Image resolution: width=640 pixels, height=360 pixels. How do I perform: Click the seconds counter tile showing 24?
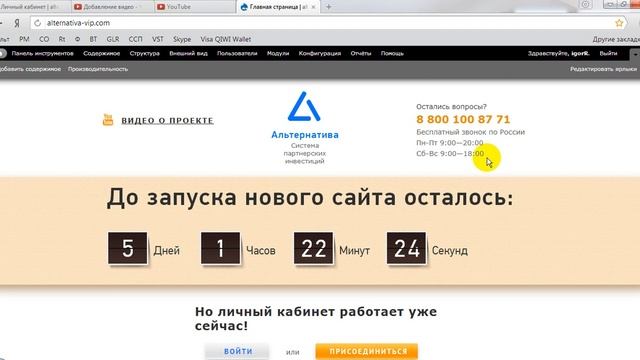tap(406, 248)
